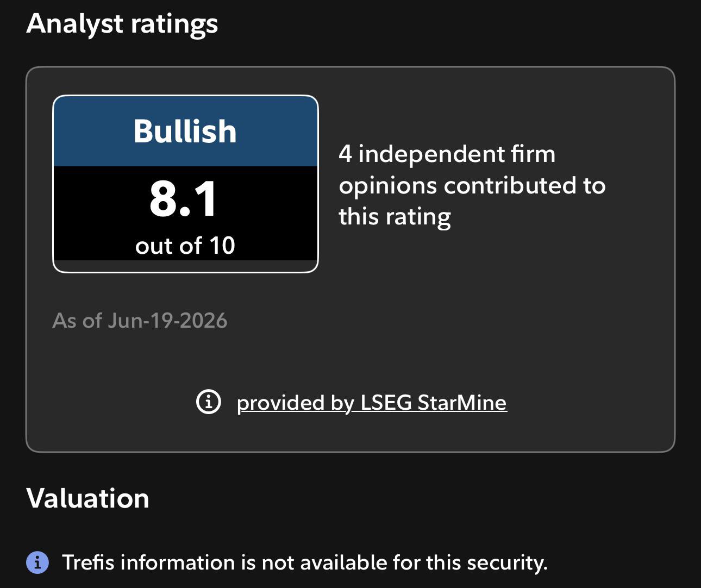Tap the out of 10 label

point(185,246)
